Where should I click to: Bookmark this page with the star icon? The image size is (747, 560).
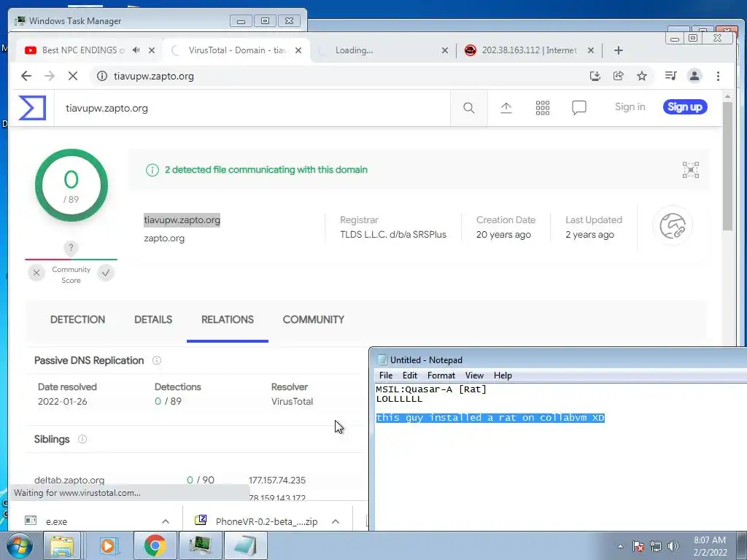pos(642,76)
